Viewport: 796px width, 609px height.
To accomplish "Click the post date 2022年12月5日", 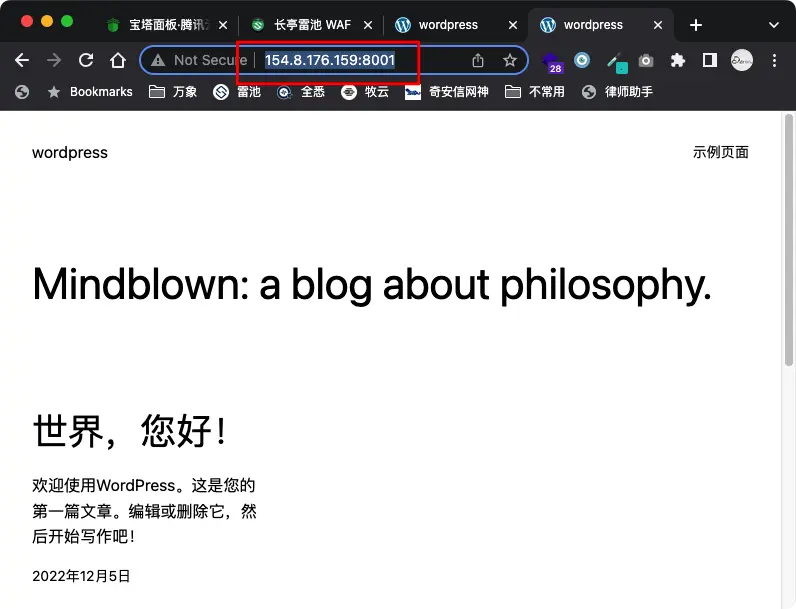I will (81, 577).
